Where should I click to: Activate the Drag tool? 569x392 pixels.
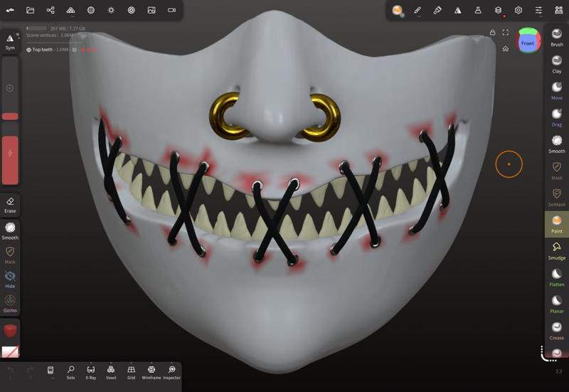(556, 117)
